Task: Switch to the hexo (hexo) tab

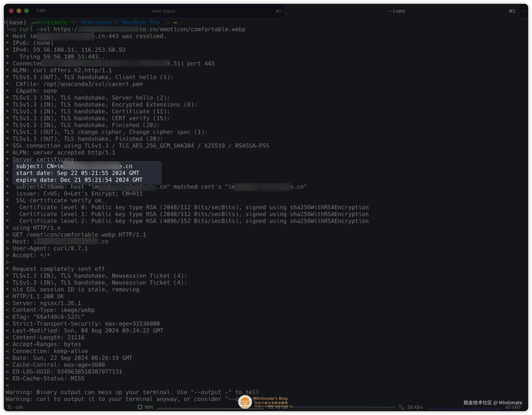Action: coord(163,11)
